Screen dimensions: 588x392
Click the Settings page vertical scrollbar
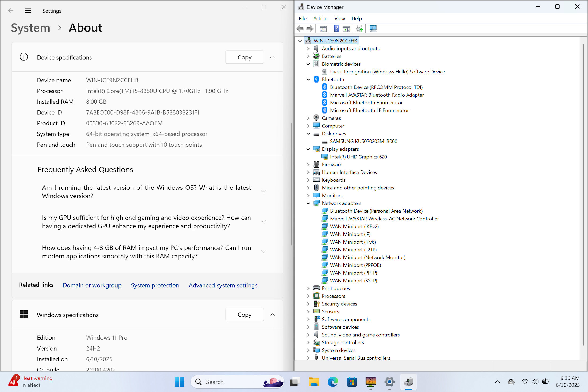pyautogui.click(x=292, y=184)
